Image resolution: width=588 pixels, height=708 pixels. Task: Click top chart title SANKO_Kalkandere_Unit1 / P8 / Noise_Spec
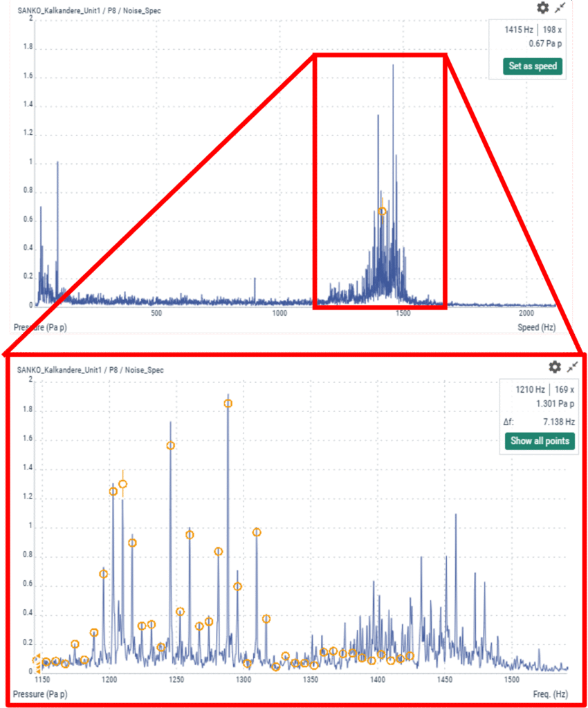pyautogui.click(x=89, y=10)
